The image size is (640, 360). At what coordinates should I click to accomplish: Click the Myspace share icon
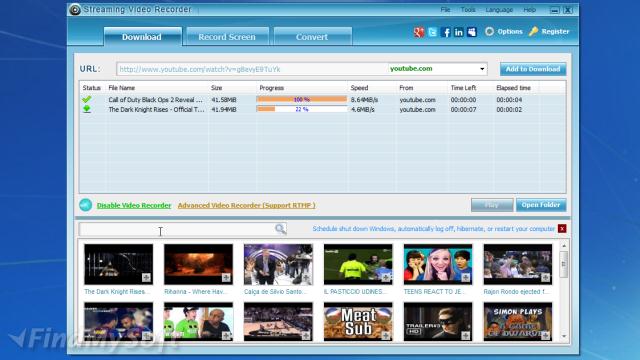pos(472,32)
